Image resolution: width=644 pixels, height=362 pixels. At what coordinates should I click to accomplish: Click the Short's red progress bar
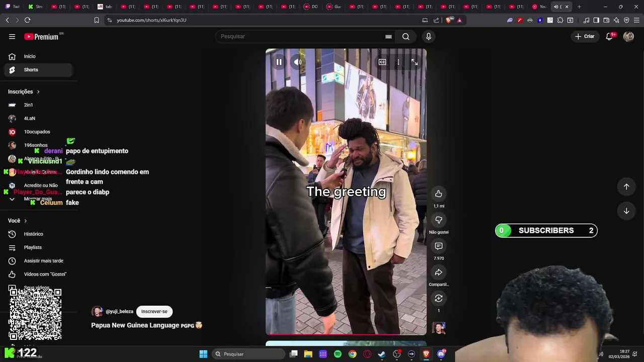[346, 334]
